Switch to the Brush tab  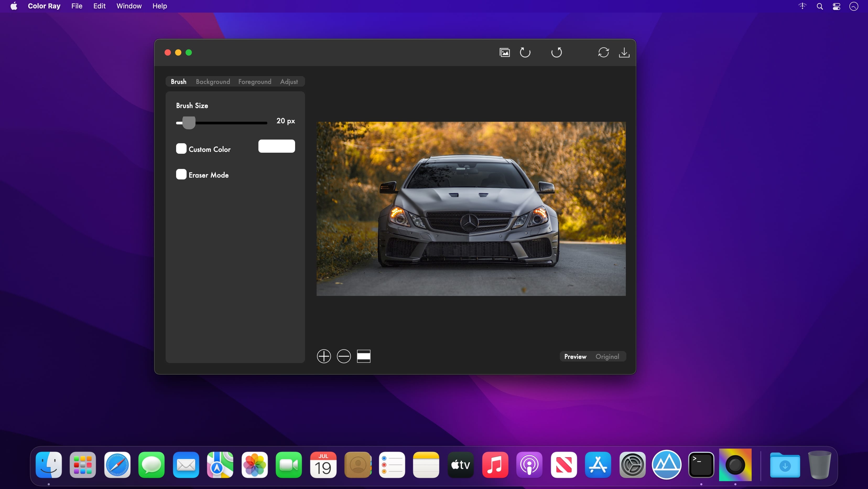tap(178, 82)
